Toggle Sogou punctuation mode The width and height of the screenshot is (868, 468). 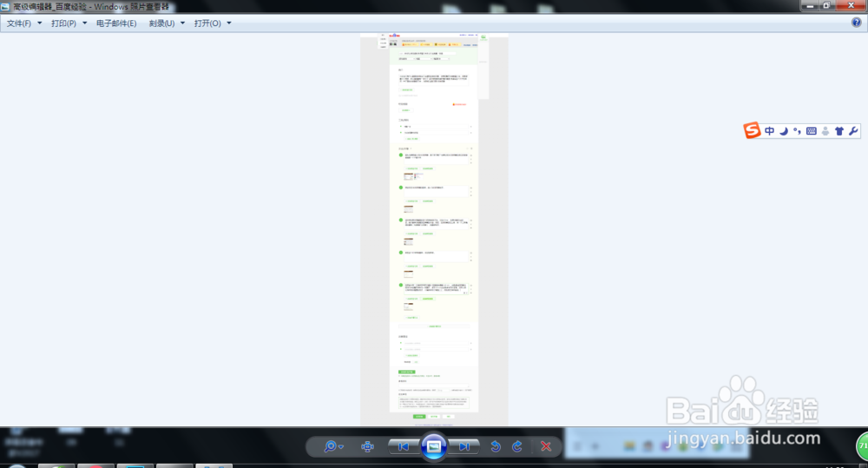[x=797, y=131]
